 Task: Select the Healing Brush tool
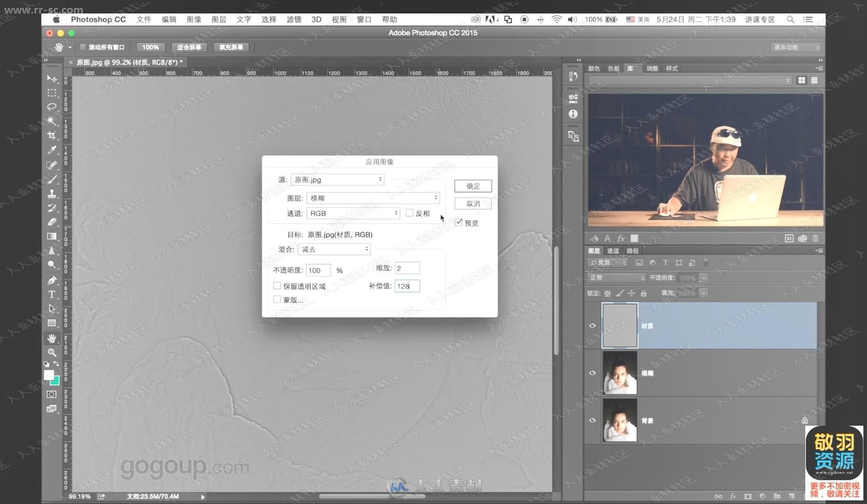(x=52, y=165)
